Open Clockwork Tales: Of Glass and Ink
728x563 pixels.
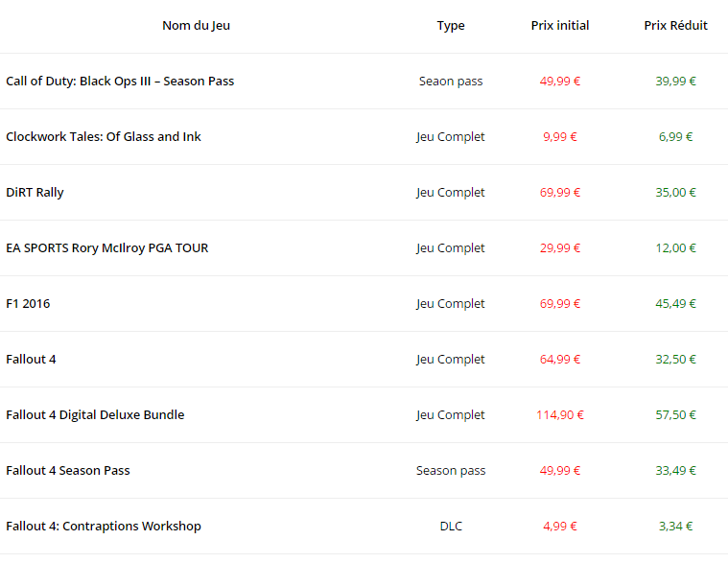[104, 137]
